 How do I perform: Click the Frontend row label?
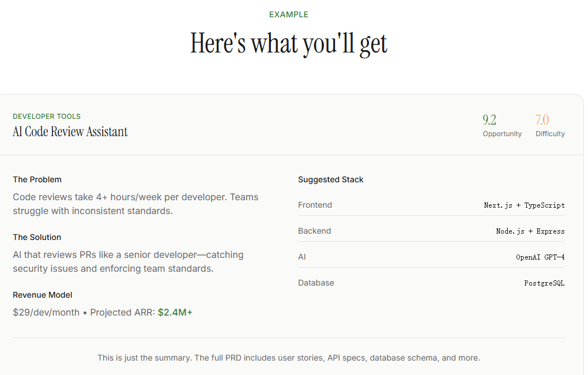[315, 205]
